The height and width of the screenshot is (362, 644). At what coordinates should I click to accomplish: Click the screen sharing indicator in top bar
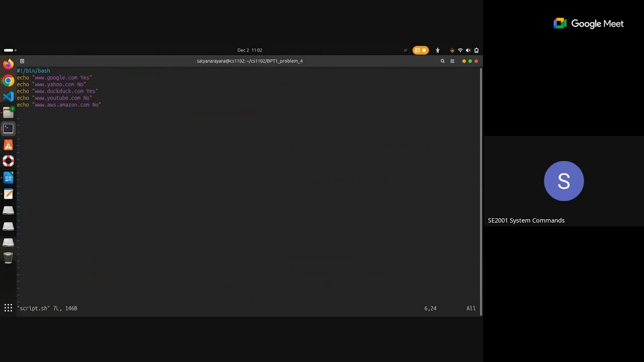(417, 50)
